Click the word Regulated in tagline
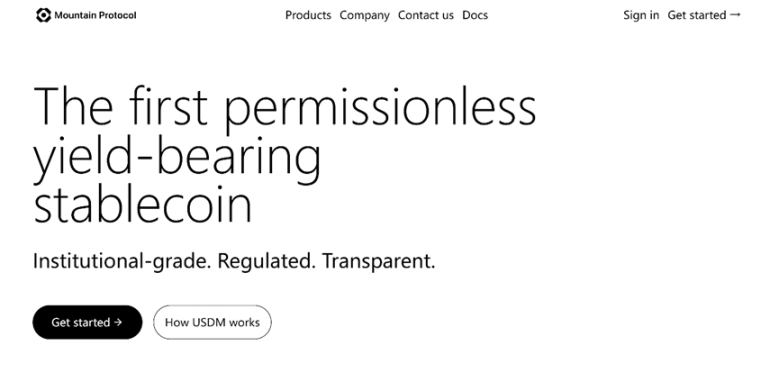779x373 pixels. point(266,261)
